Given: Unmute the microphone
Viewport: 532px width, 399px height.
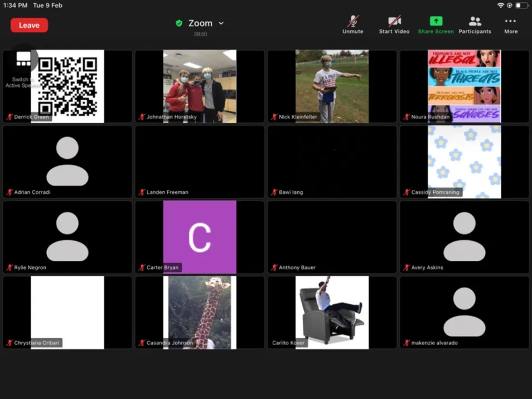Looking at the screenshot, I should pos(352,22).
